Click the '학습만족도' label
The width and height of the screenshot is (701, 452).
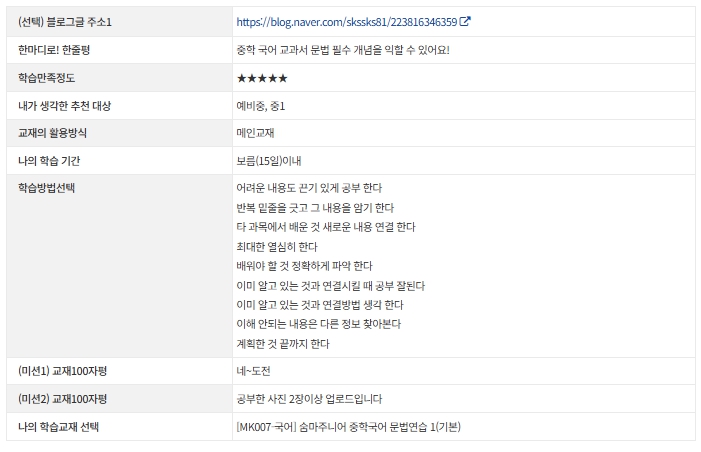click(46, 78)
